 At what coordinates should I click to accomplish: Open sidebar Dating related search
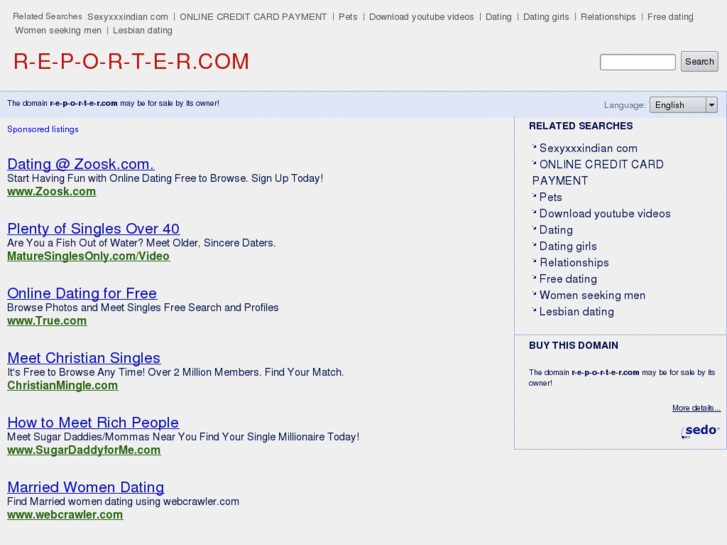[x=556, y=230]
